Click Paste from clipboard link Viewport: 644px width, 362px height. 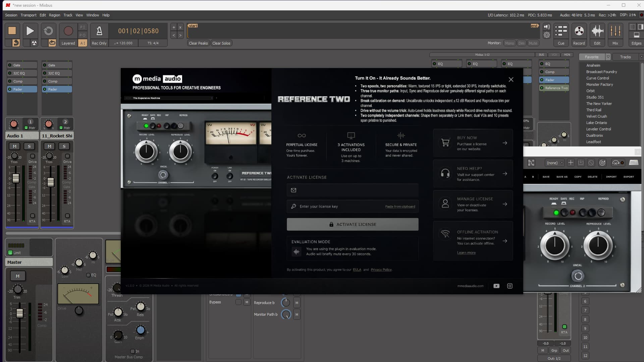[x=400, y=206]
